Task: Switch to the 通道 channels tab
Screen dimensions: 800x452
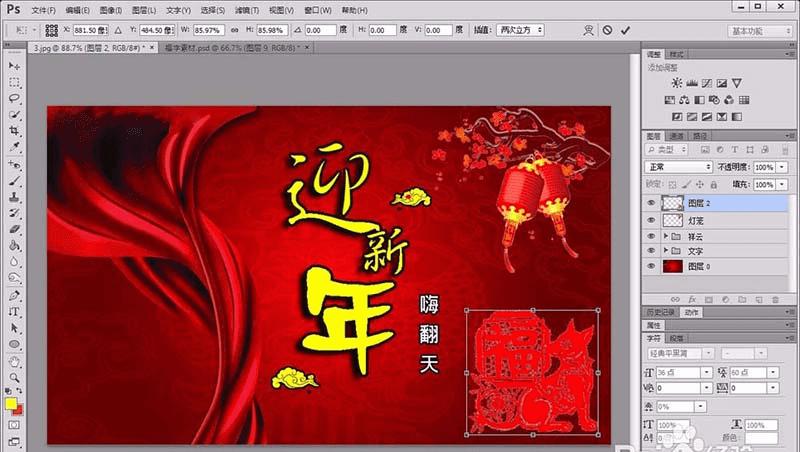Action: click(x=677, y=136)
